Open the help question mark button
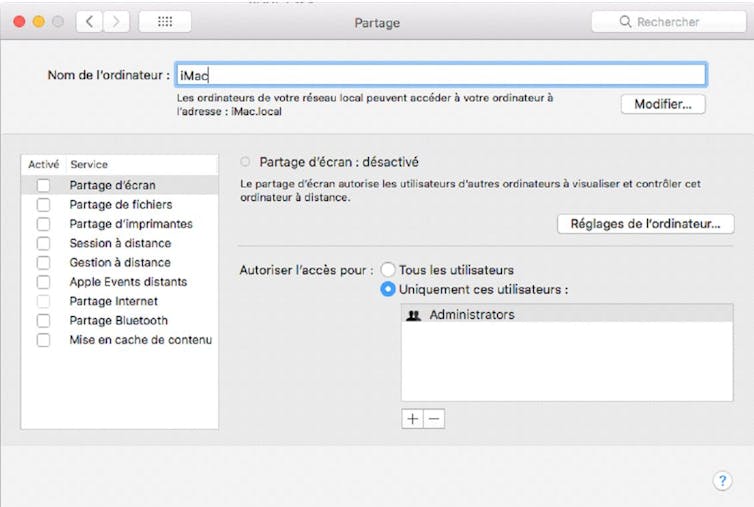The height and width of the screenshot is (507, 754). (x=722, y=481)
